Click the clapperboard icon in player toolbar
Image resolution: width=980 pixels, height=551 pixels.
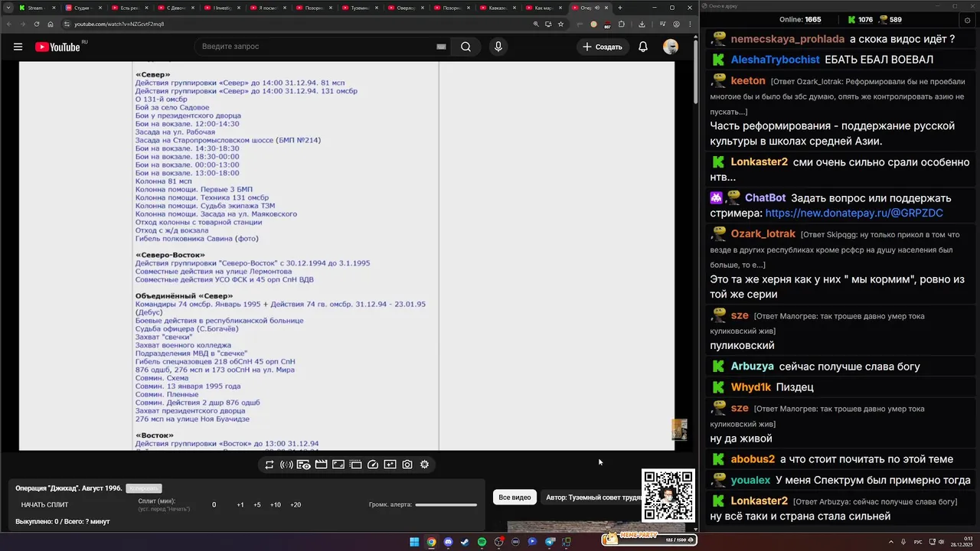pos(321,465)
